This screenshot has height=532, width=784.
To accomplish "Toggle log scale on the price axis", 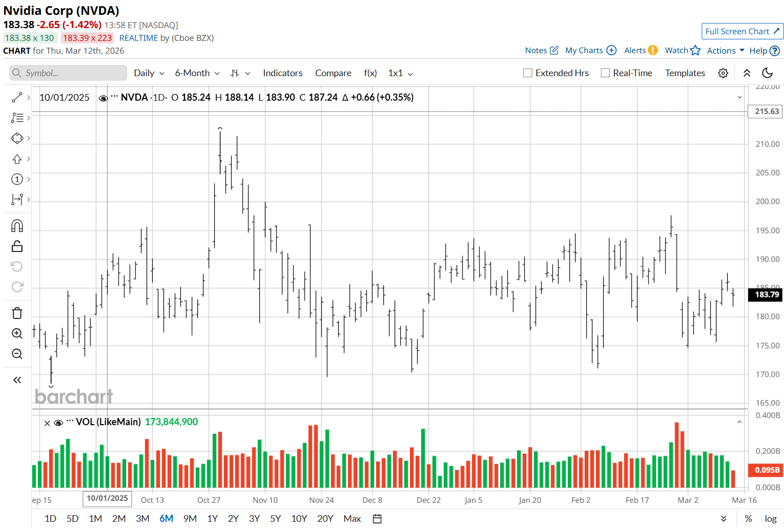I will pyautogui.click(x=771, y=519).
